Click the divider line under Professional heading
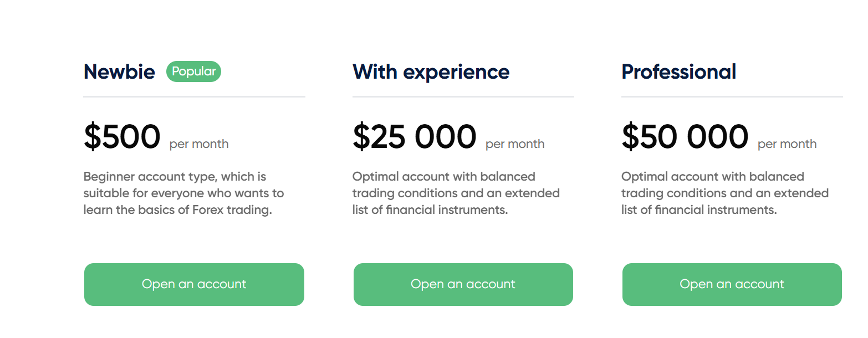This screenshot has width=868, height=338. pos(732,96)
